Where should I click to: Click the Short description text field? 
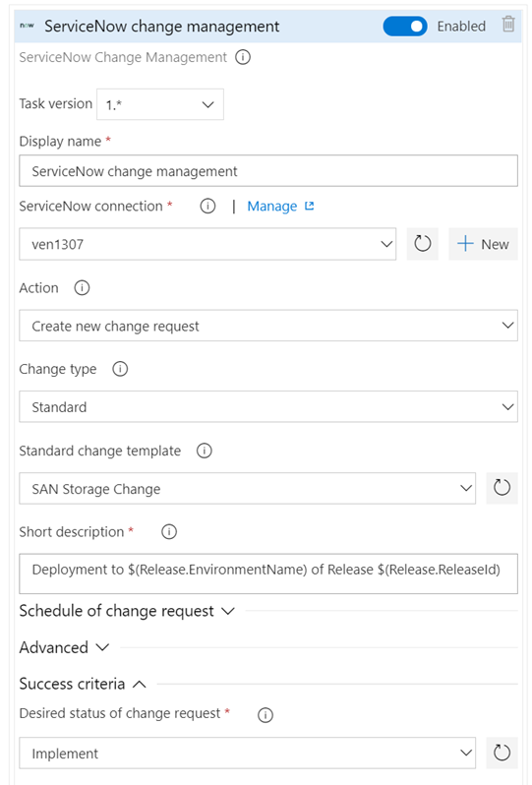[268, 574]
